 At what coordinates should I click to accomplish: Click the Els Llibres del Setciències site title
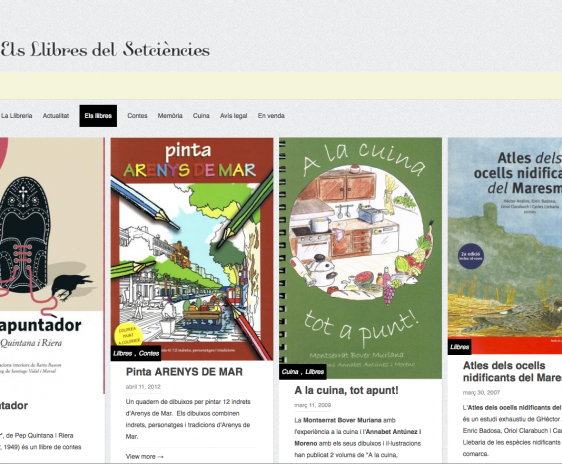pos(105,49)
